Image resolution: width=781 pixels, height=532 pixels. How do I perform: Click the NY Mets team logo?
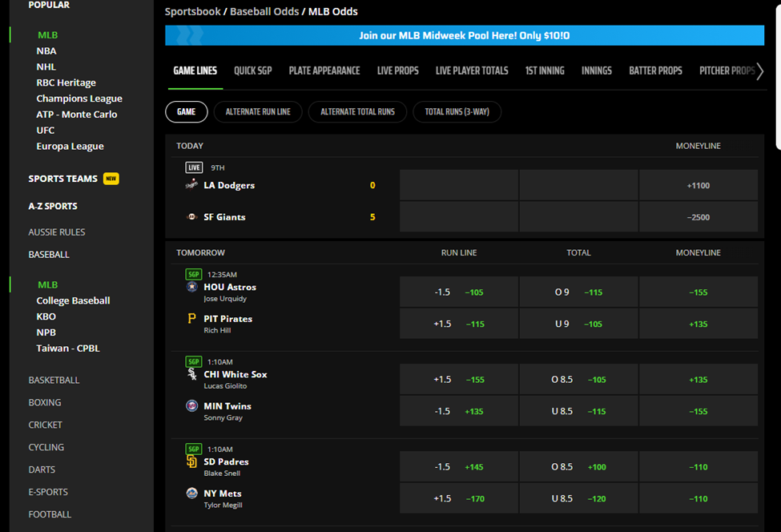click(191, 494)
